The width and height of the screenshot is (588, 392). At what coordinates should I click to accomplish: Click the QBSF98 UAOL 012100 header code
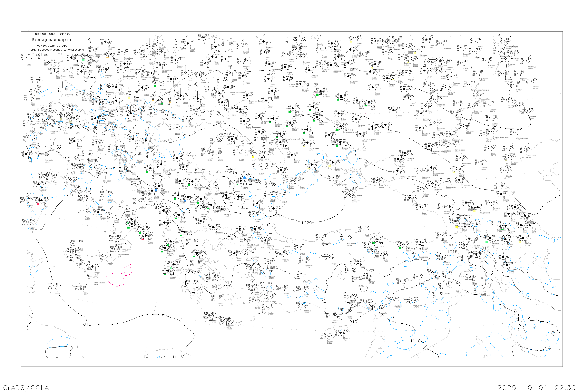tap(53, 34)
